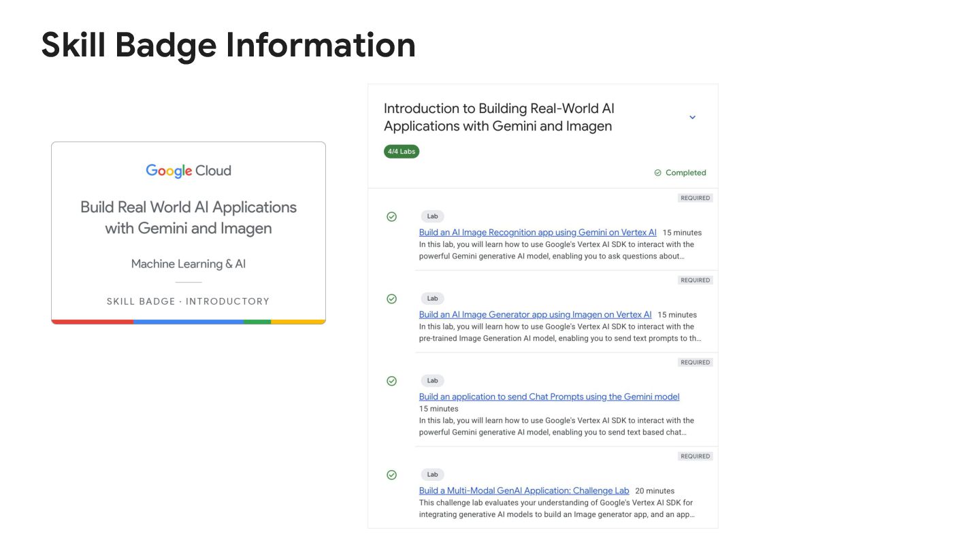This screenshot has height=551, width=980.
Task: Click 'Machine Learning & AI' text on badge
Action: (x=189, y=264)
